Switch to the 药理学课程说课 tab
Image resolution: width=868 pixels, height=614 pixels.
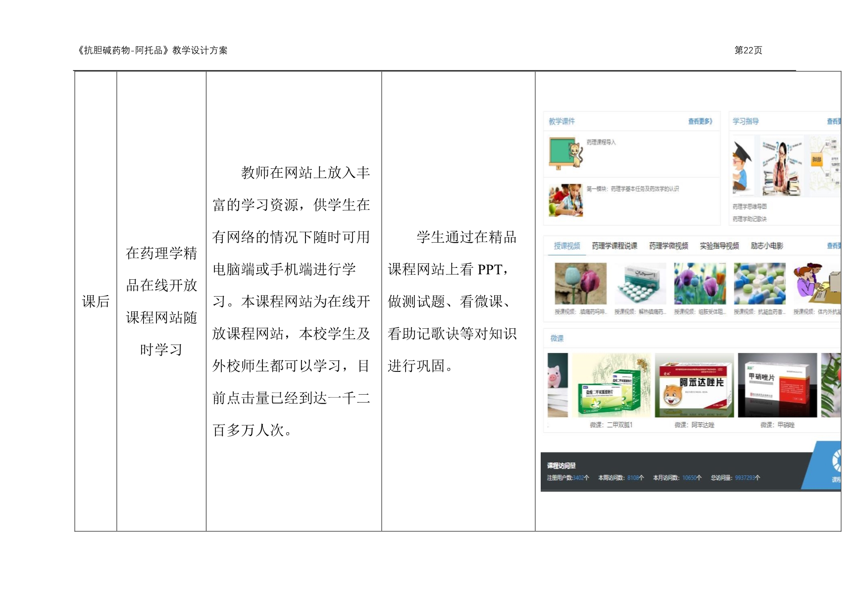tap(614, 246)
